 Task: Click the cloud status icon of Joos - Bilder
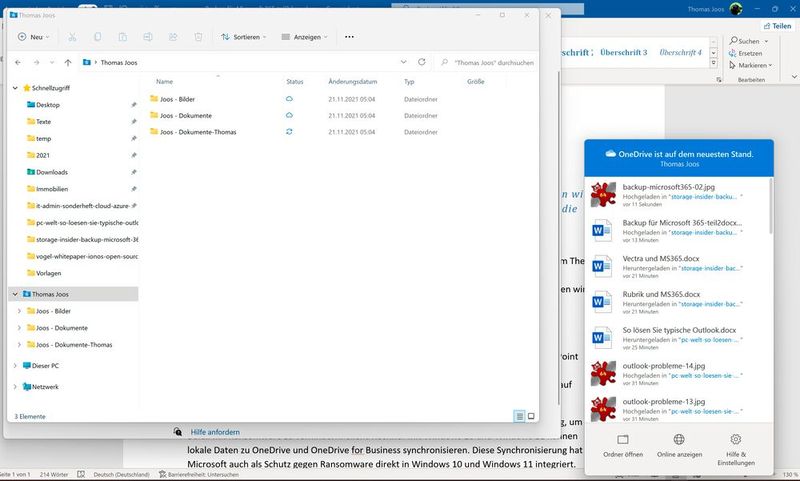[289, 99]
